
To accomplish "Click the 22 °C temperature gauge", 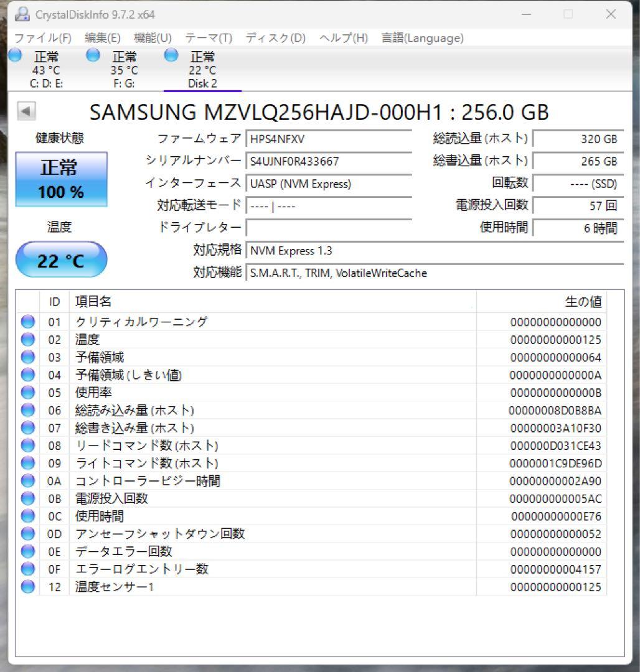I will coord(60,259).
